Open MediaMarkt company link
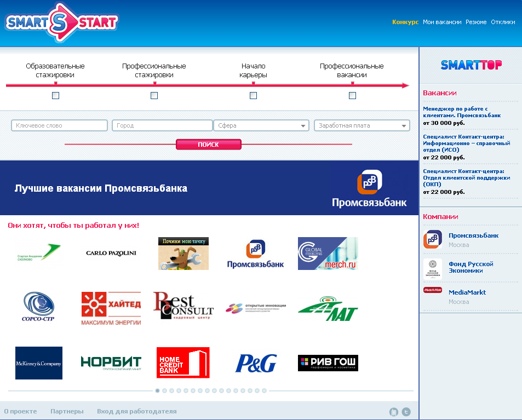Screen dimensions: 522x420 (x=467, y=292)
